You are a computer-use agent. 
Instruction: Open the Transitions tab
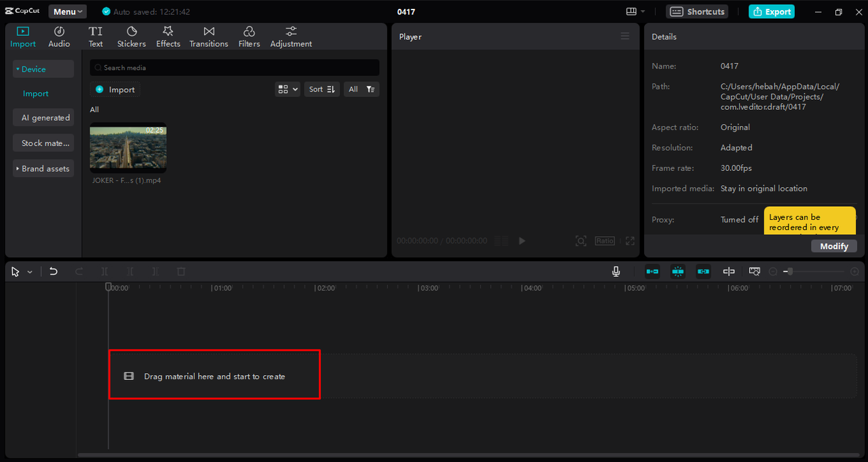(209, 37)
